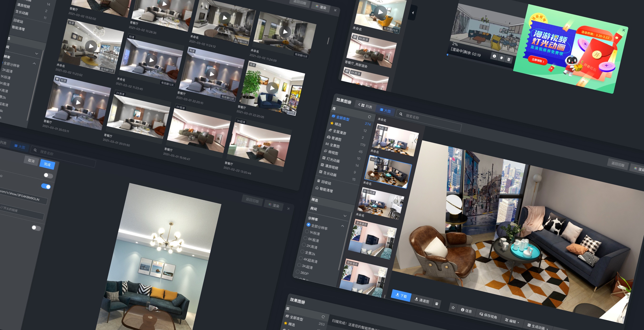Collapse the 全部分辨率 resolution list

tap(342, 226)
